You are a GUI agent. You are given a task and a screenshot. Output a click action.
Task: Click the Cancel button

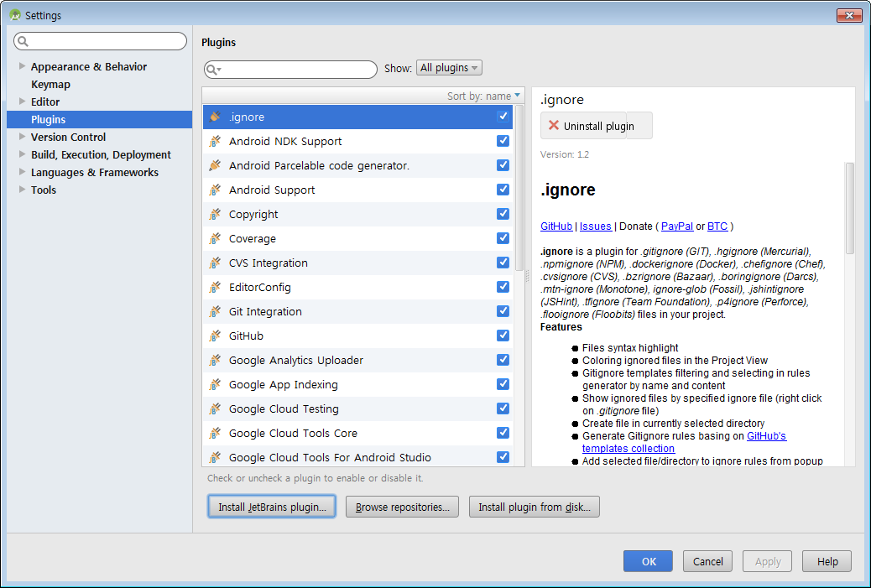(707, 561)
